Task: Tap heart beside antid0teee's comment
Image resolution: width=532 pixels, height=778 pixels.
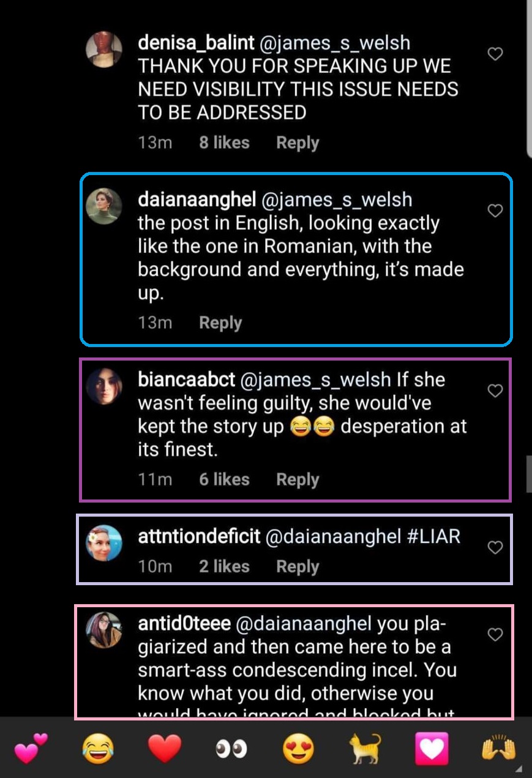Action: (x=495, y=635)
